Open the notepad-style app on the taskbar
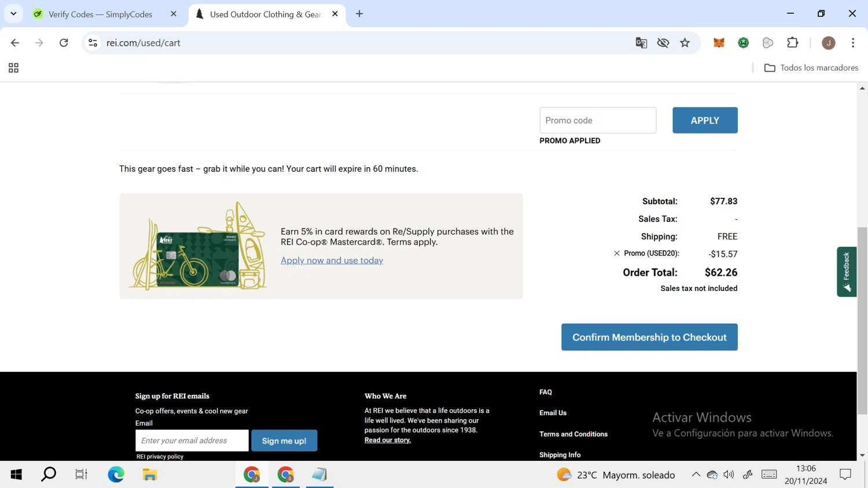 pyautogui.click(x=319, y=475)
